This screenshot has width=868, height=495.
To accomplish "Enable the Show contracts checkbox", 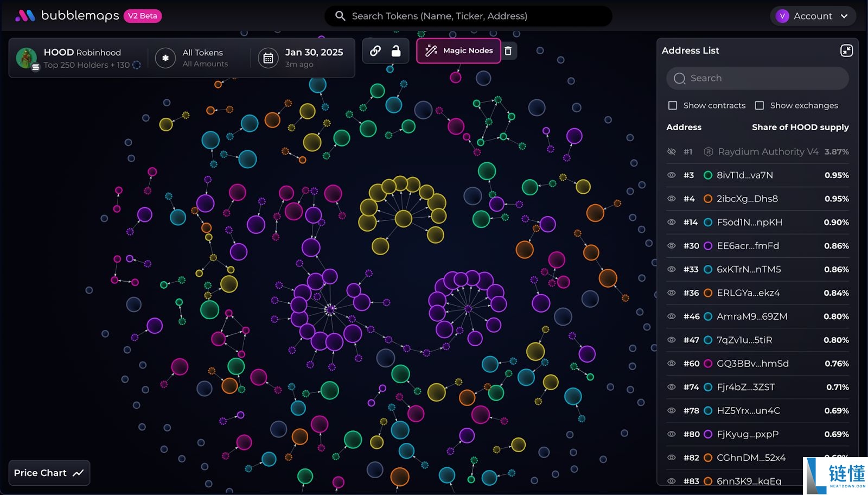I will [x=673, y=105].
